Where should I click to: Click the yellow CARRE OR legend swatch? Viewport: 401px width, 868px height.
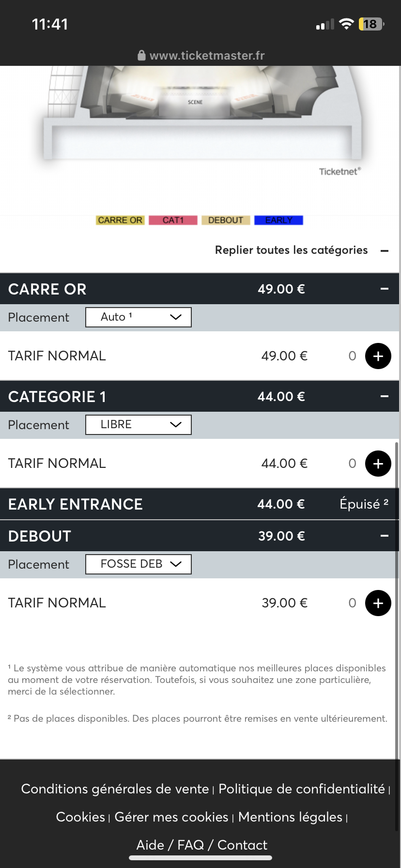point(120,220)
